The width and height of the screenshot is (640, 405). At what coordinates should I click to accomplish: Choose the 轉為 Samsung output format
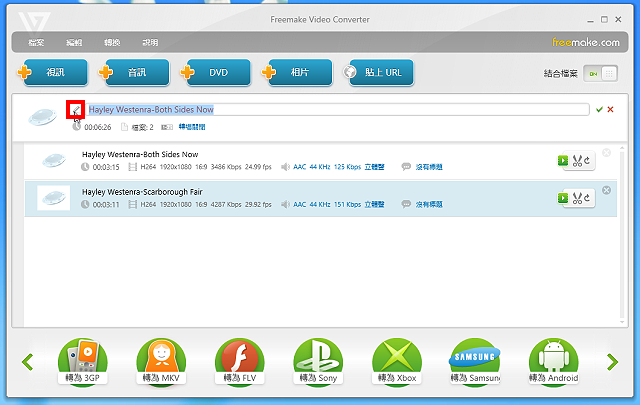click(x=475, y=362)
